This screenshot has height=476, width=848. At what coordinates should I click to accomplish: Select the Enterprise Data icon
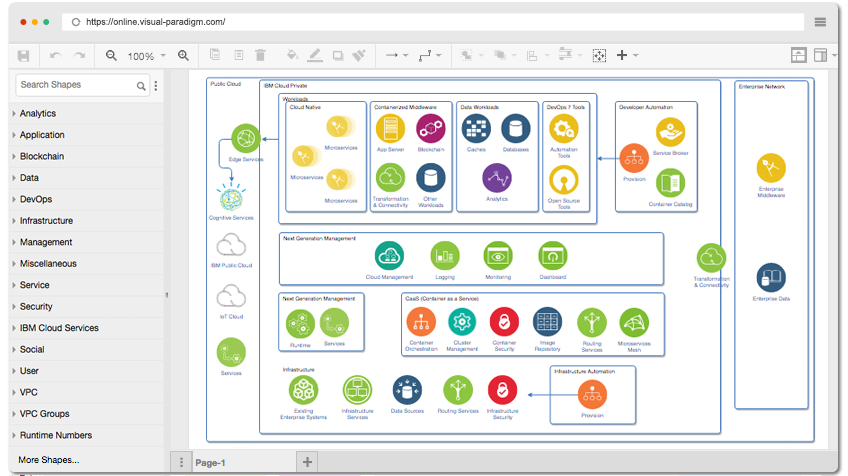771,277
